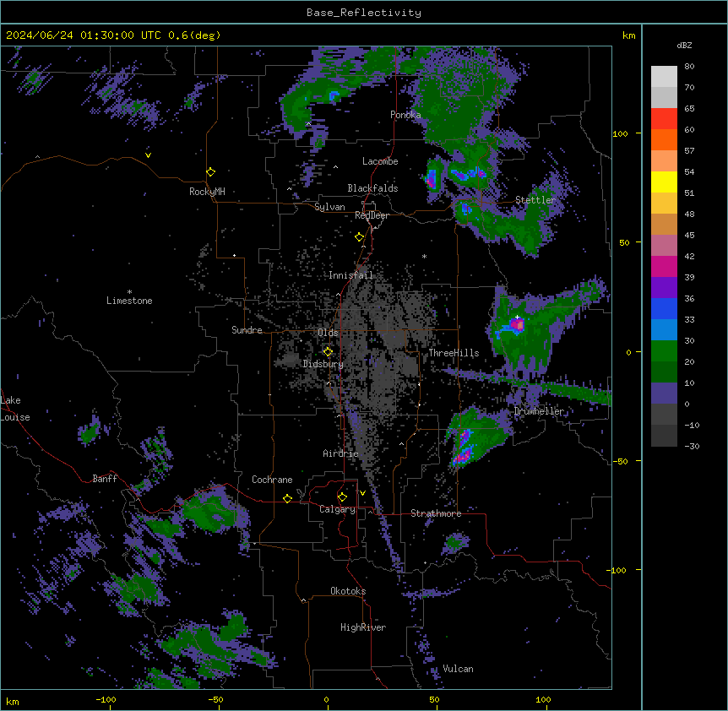Select the yellow diamond marker beneath Cochrane label
Screen dimensions: 728x711
(x=287, y=498)
